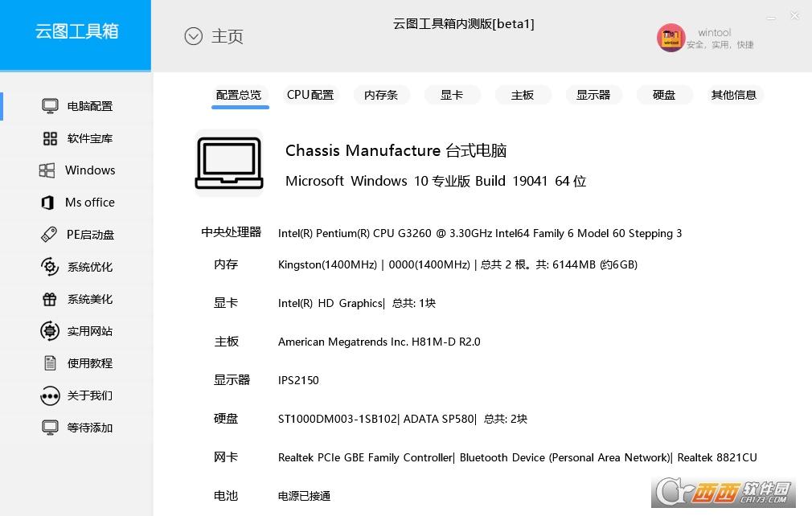The height and width of the screenshot is (516, 812).
Task: Minimize the window
Action: [x=771, y=18]
